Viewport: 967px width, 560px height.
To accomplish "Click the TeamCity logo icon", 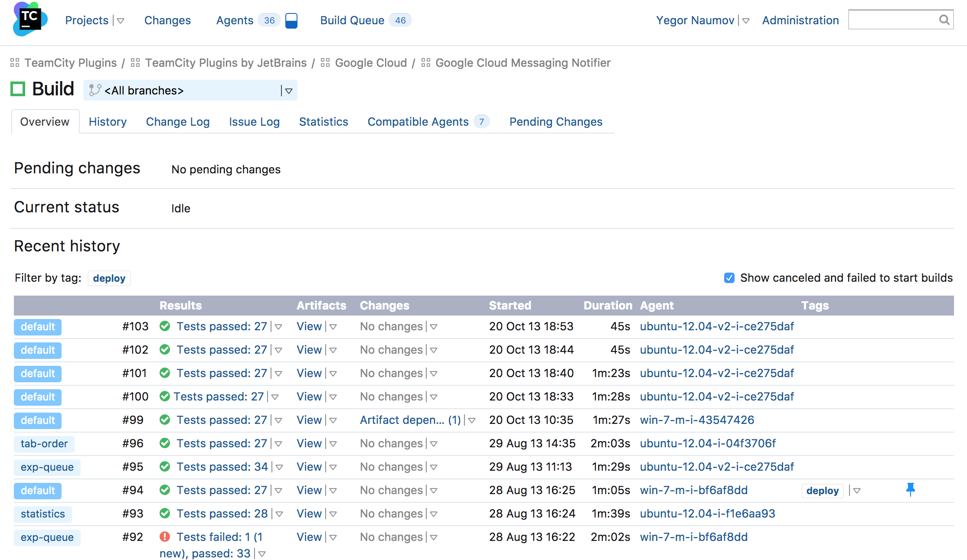I will click(29, 20).
